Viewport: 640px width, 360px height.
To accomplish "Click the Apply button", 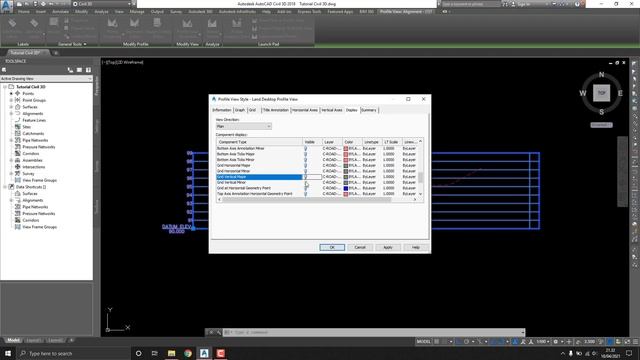I will click(x=388, y=247).
